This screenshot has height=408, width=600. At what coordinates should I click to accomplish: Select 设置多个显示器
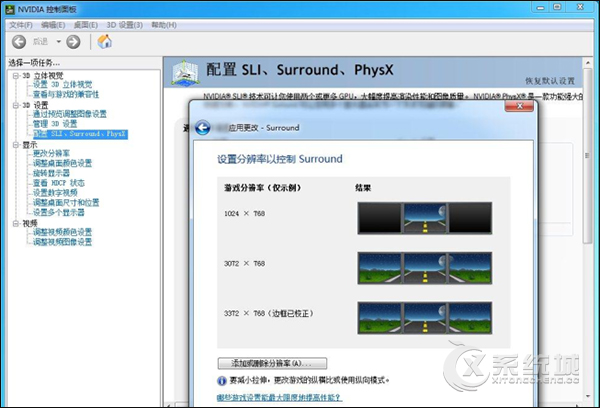(x=59, y=212)
